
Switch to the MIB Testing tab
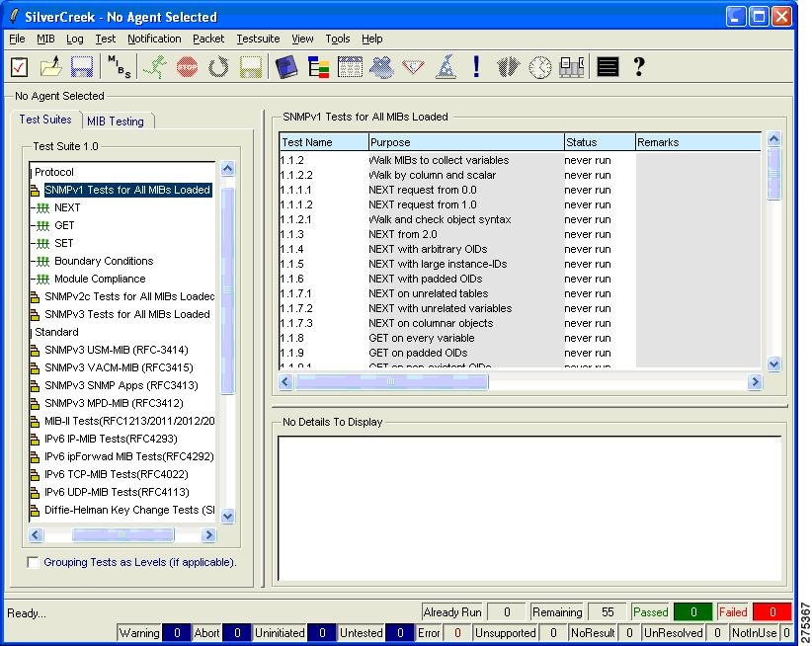pyautogui.click(x=116, y=121)
